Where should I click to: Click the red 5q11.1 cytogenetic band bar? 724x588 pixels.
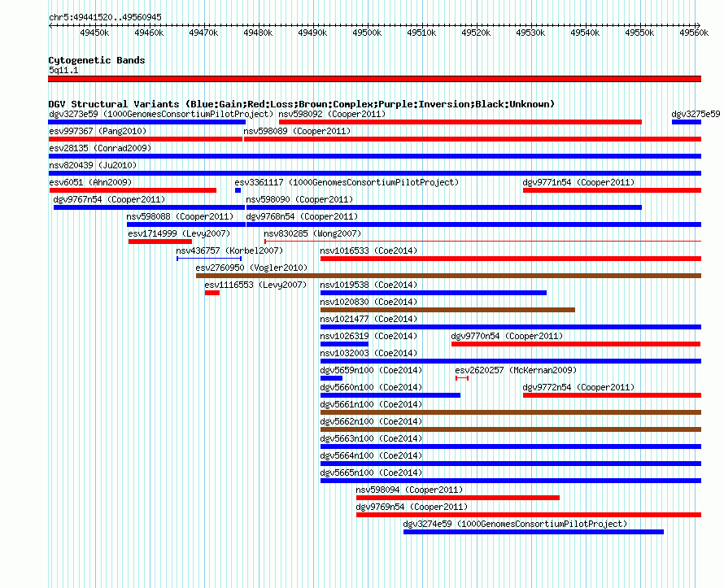tap(374, 79)
